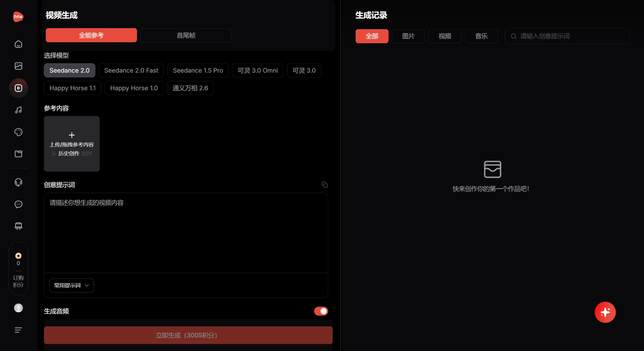Click the 历史创作 link in upload box
Viewport: 644px width, 351px height.
68,153
